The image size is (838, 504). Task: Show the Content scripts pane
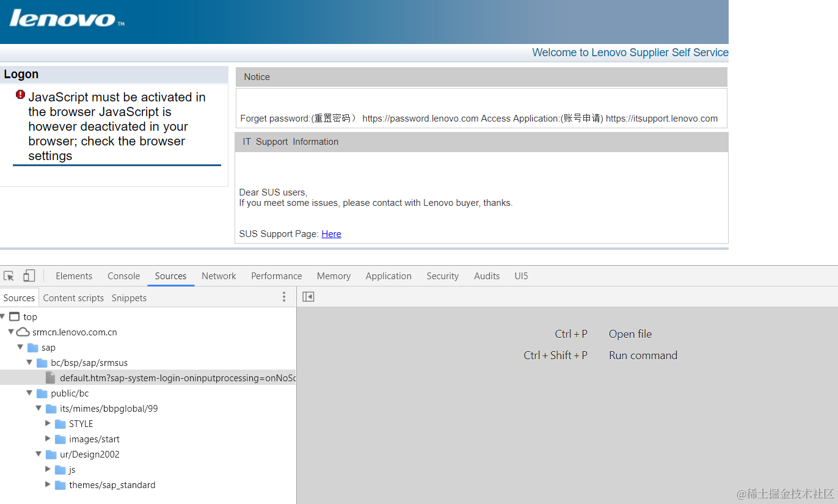tap(73, 298)
